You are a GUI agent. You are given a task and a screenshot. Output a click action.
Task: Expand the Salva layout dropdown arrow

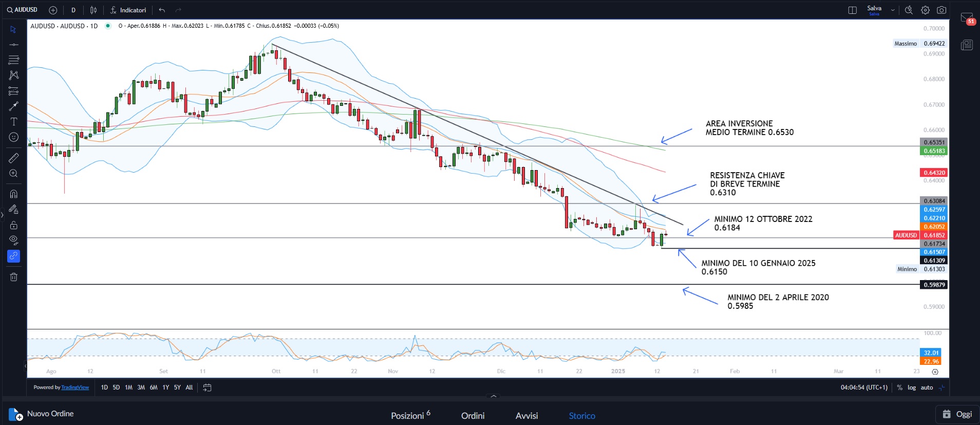(893, 10)
